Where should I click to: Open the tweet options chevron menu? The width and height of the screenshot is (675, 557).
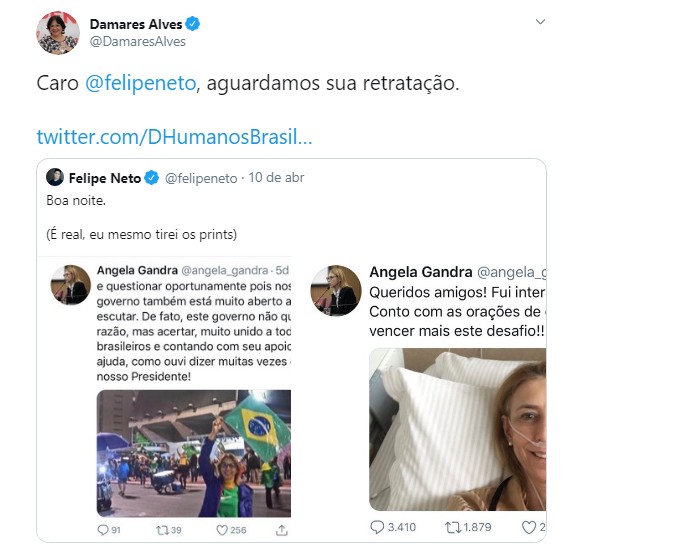tap(540, 22)
